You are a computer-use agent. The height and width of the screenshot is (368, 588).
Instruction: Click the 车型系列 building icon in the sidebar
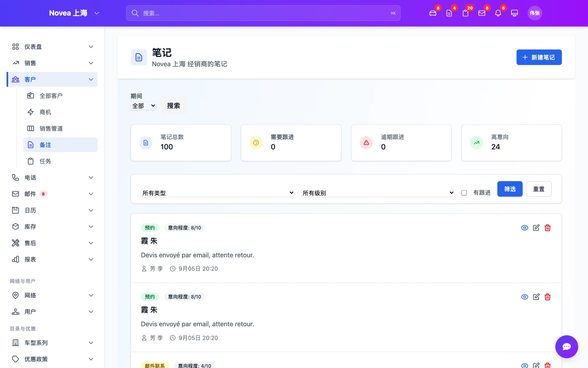pyautogui.click(x=16, y=343)
